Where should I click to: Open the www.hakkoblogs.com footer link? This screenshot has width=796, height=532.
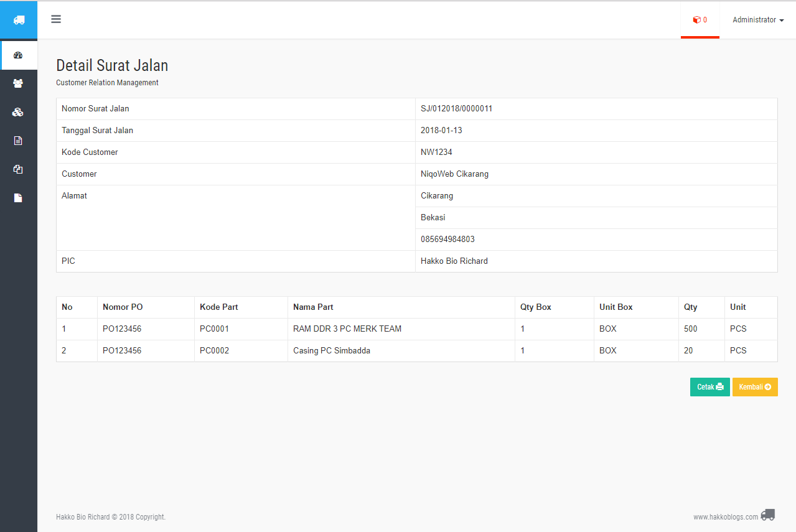click(x=726, y=517)
